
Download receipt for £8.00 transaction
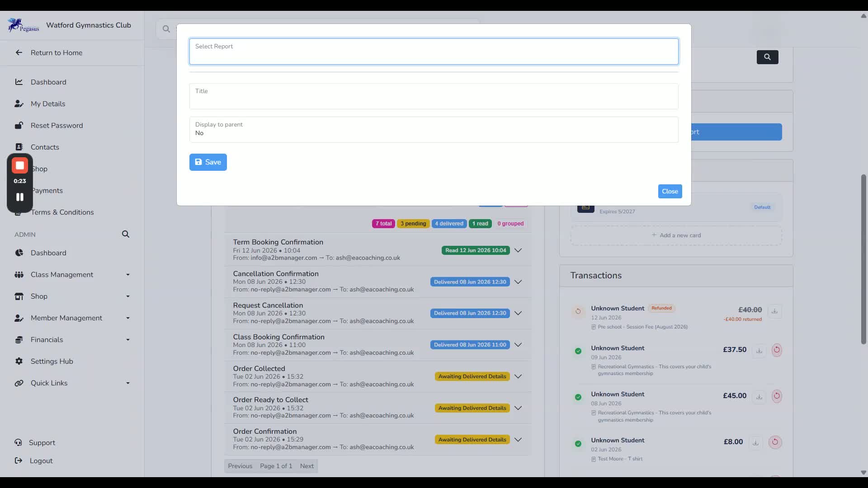(755, 442)
